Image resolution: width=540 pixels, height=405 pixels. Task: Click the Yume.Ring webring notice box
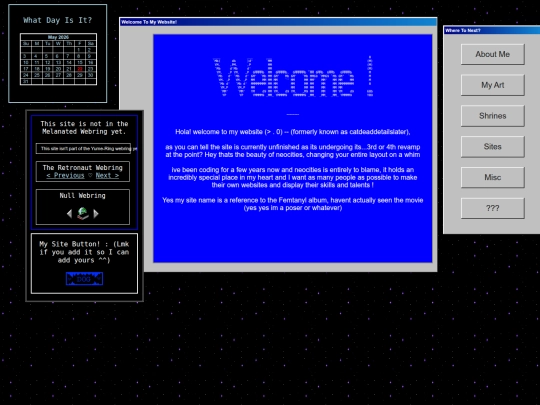click(83, 148)
